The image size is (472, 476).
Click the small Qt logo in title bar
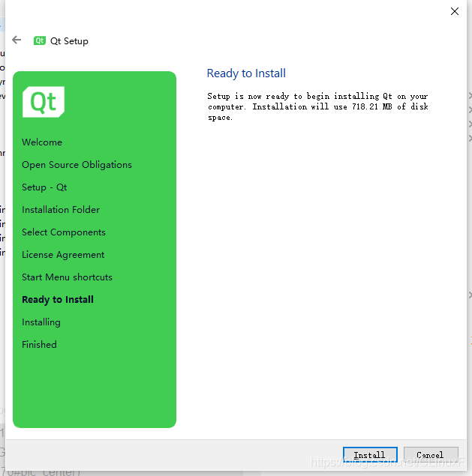point(40,40)
